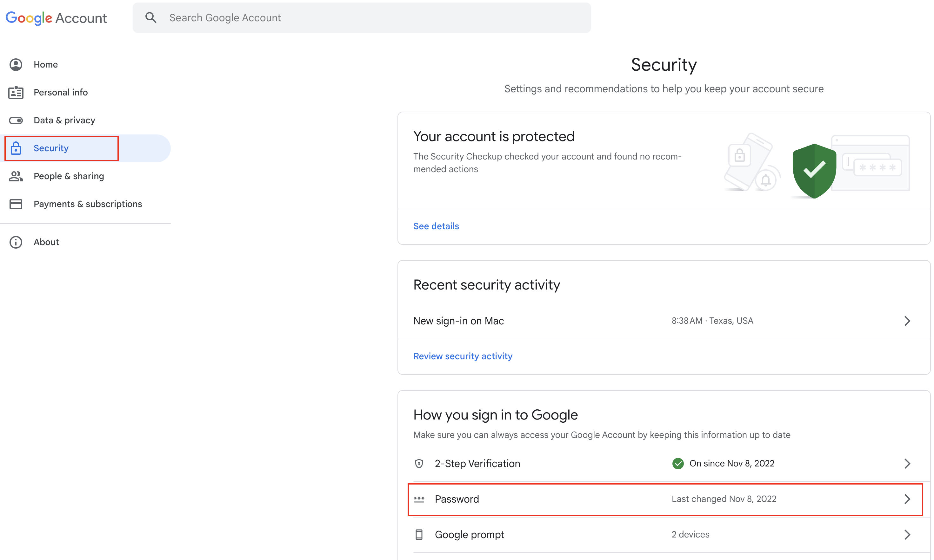Click the 2-Step Verification shield icon
Viewport: 934px width, 560px height.
click(419, 463)
